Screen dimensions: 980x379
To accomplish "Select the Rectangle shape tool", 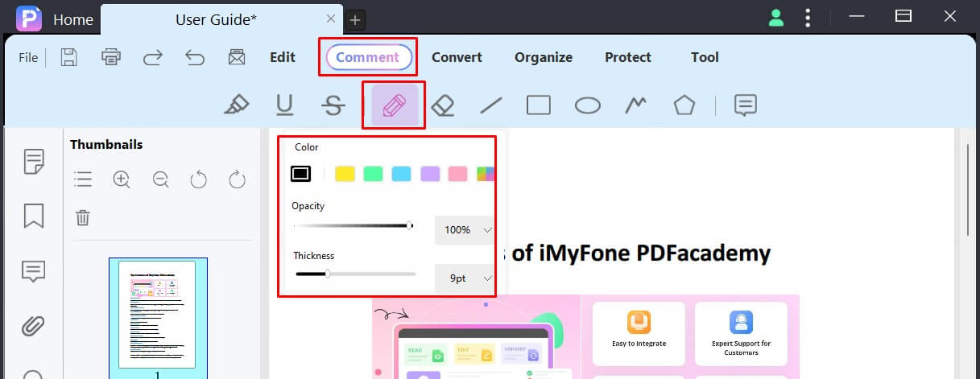I will 539,105.
